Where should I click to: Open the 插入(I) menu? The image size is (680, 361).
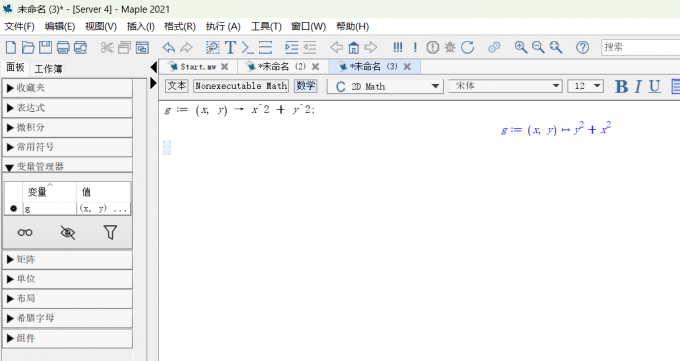point(141,26)
